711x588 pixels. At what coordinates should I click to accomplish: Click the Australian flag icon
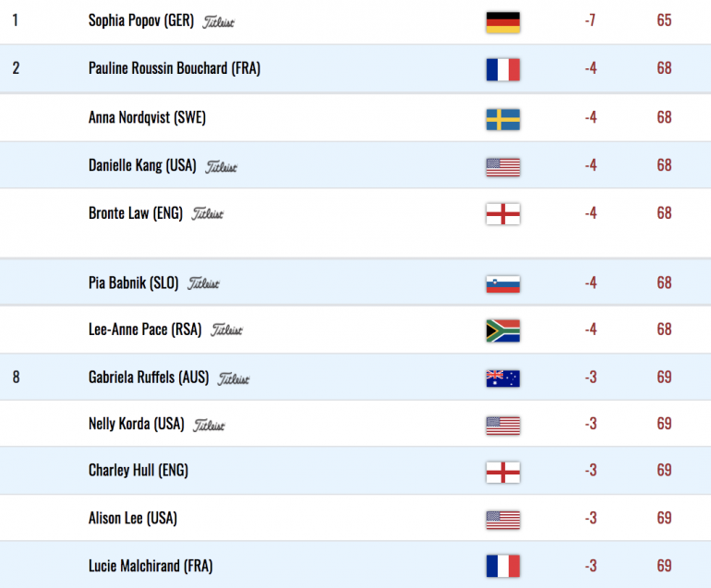[x=502, y=378]
